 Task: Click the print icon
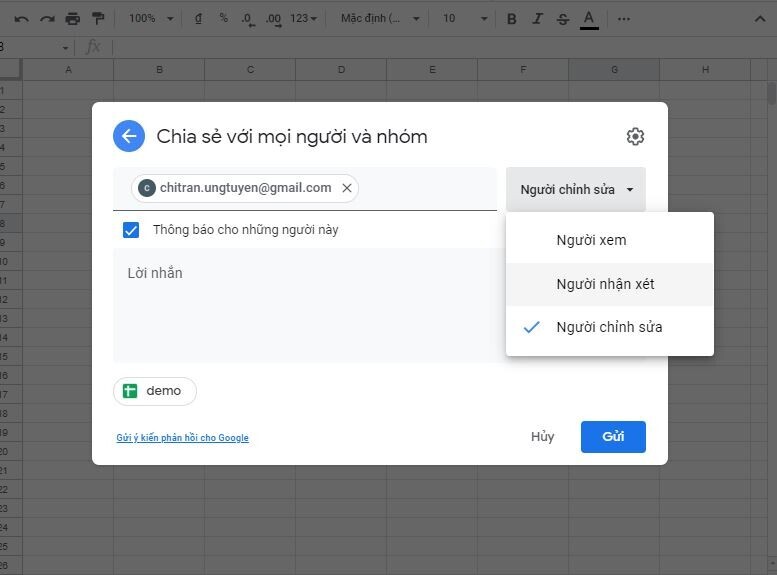click(x=73, y=19)
